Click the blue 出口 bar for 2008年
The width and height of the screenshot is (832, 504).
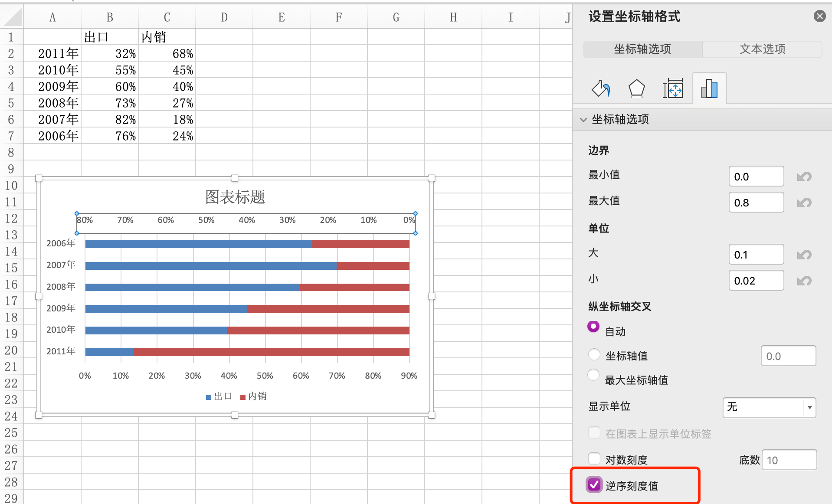pyautogui.click(x=193, y=288)
